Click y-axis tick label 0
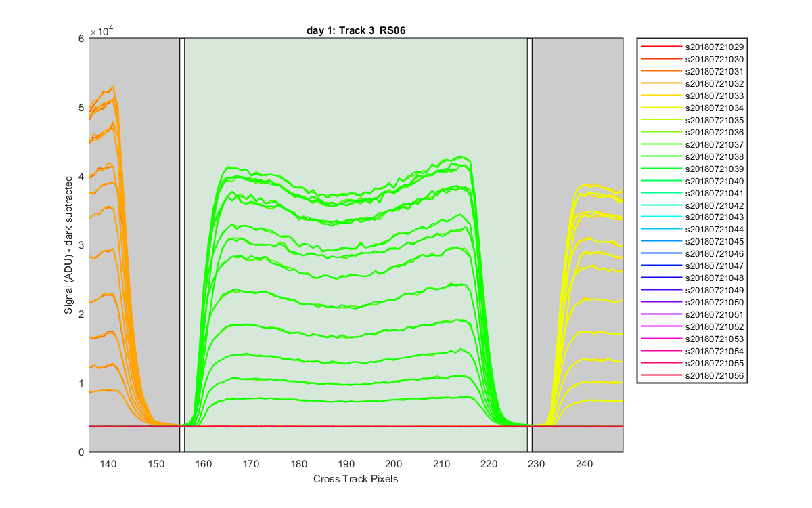 (x=82, y=452)
